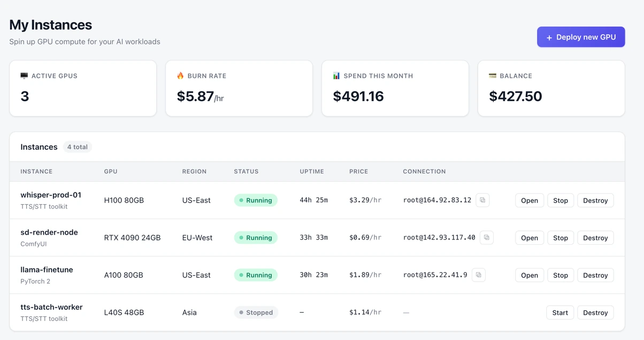644x340 pixels.
Task: Open the whisper-prod-01 instance
Action: 530,200
